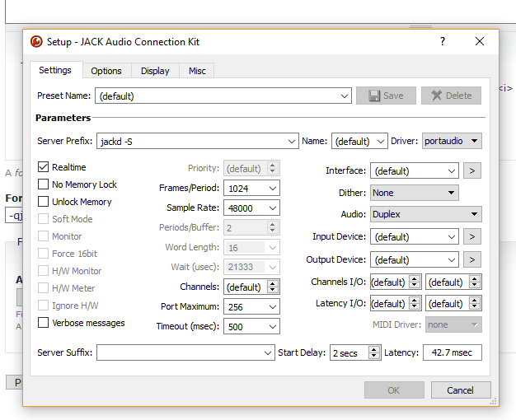This screenshot has height=420, width=516.
Task: Adjust second Channels I/O spinbox arrows
Action: tap(475, 282)
